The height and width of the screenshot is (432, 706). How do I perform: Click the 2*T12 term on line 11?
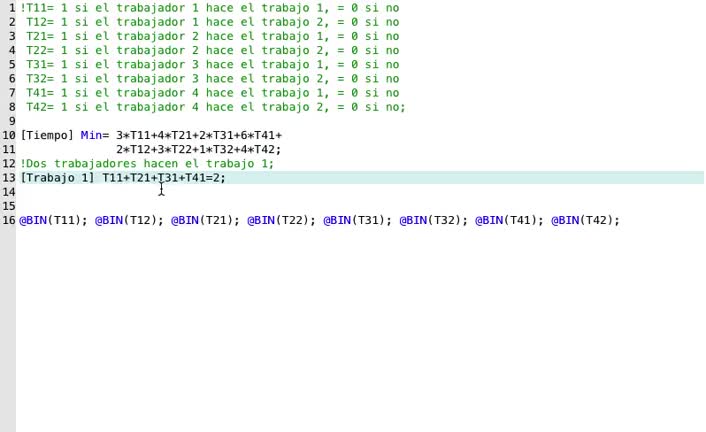(x=136, y=149)
